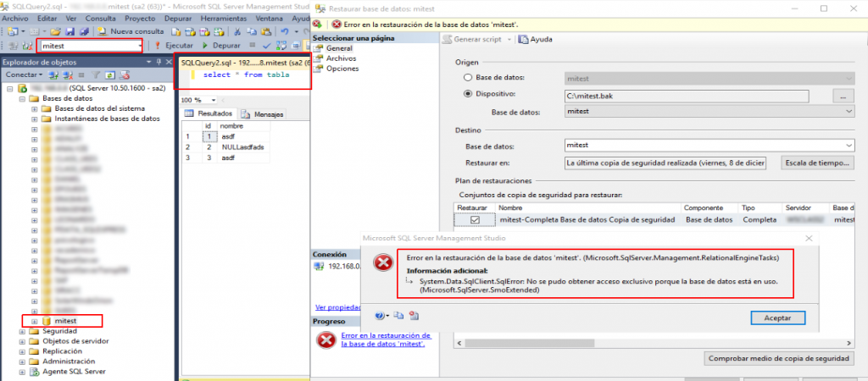
Task: Select Agente SQL Server tree item
Action: [x=74, y=372]
